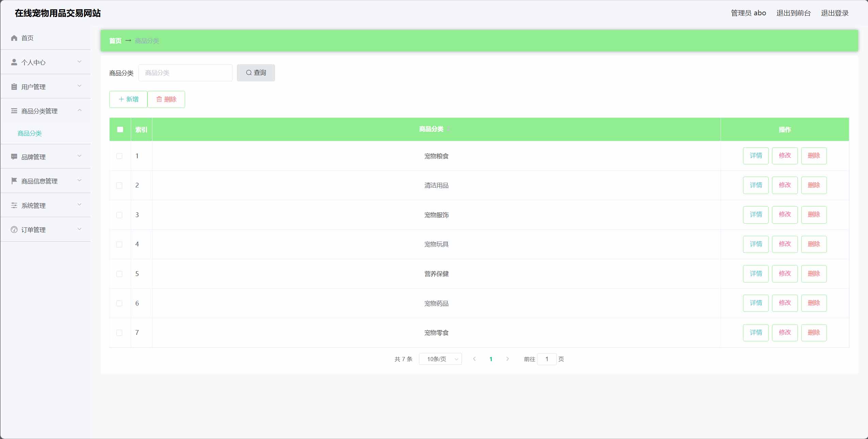
Task: View 详情 for 宠物粮食
Action: click(x=756, y=156)
